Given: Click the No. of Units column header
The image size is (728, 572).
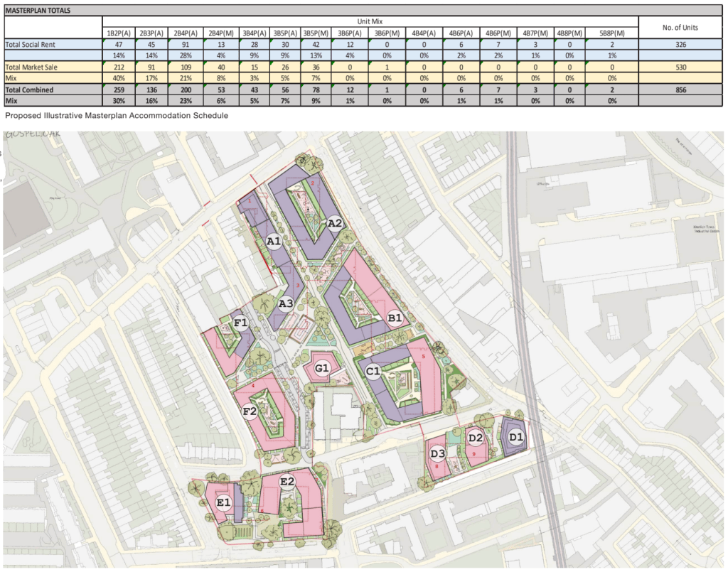Looking at the screenshot, I should (x=679, y=28).
